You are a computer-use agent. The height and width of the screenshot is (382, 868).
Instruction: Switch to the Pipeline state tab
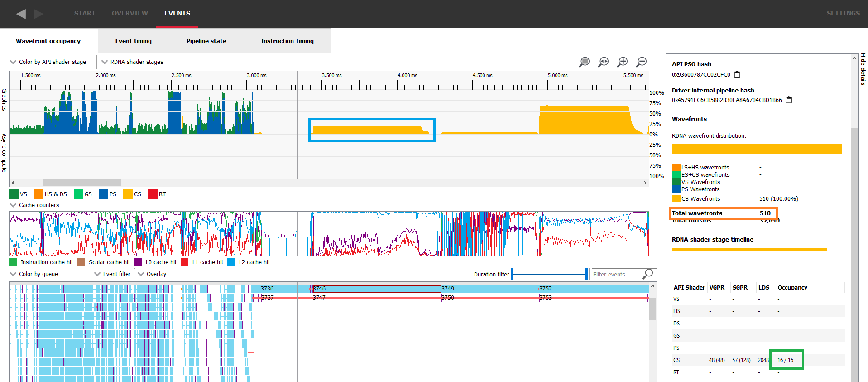click(206, 41)
